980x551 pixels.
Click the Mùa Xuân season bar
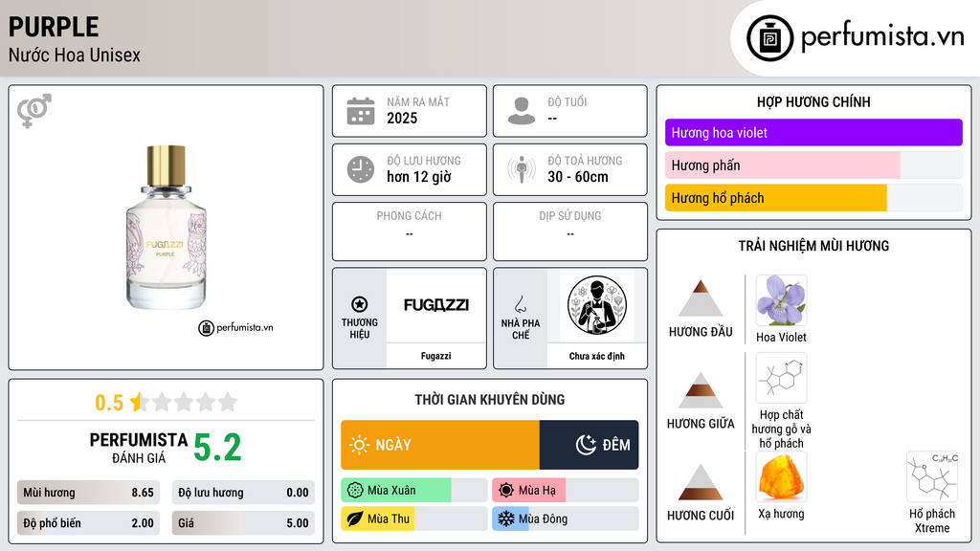click(x=413, y=491)
